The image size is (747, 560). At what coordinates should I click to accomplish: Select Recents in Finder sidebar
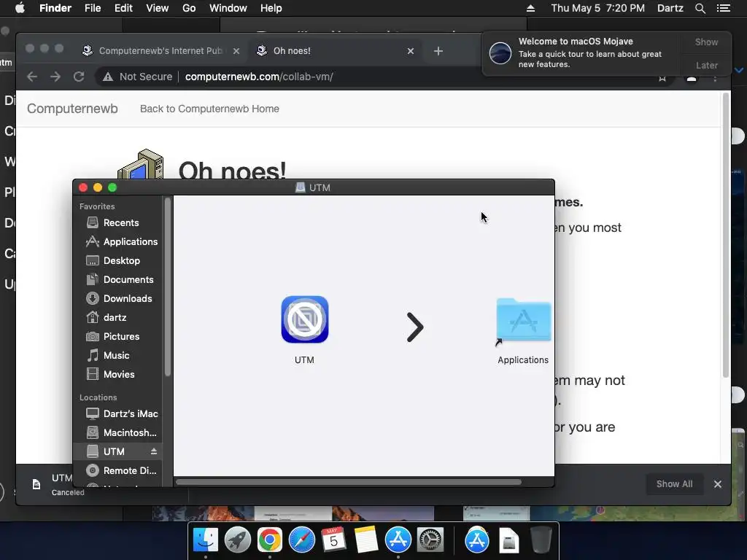pos(121,223)
